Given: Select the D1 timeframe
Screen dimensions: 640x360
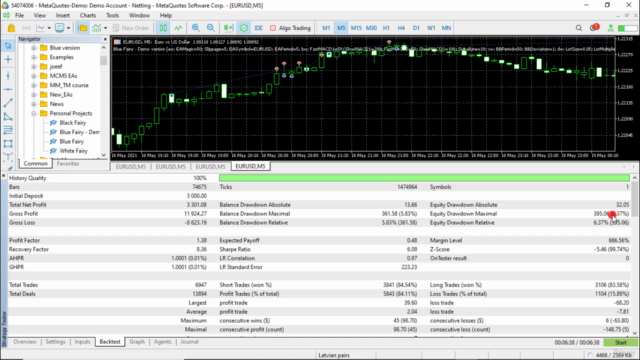Looking at the screenshot, I should [416, 28].
